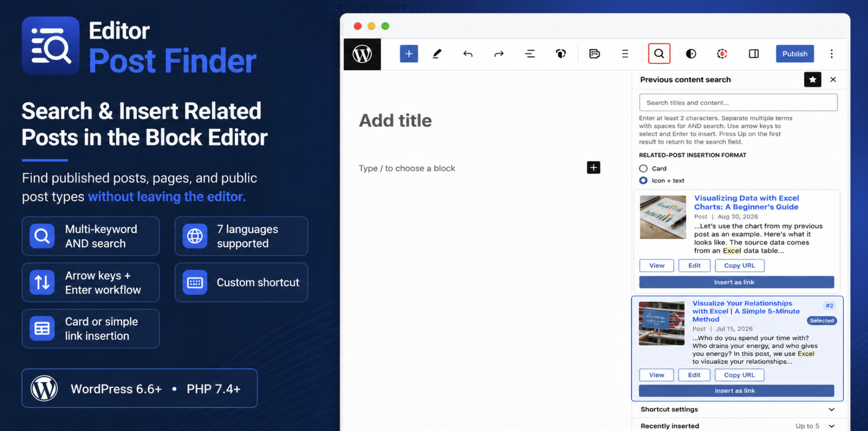Viewport: 868px width, 431px height.
Task: Click the Relationships post thumbnail
Action: (661, 323)
